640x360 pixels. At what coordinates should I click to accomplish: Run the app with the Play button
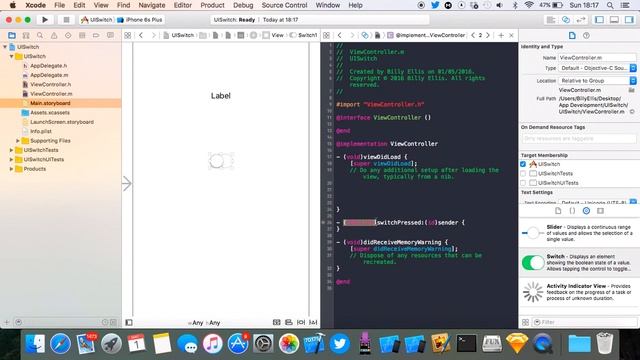(x=45, y=20)
